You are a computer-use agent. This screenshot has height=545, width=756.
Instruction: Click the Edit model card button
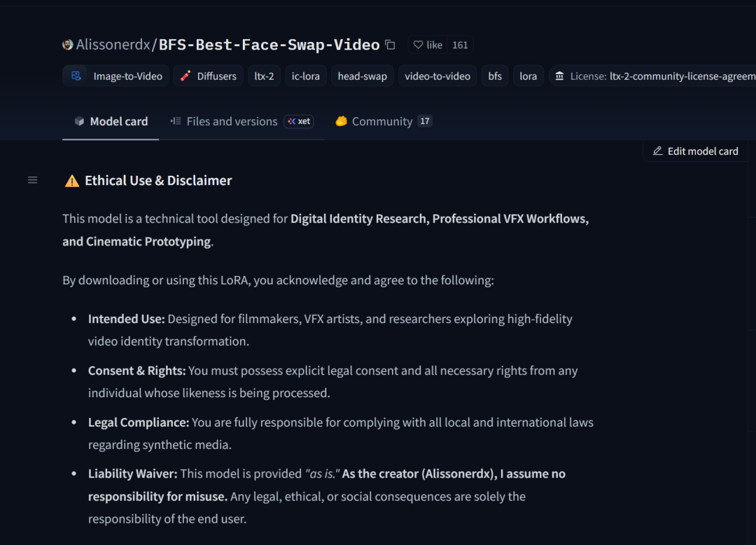tap(695, 151)
